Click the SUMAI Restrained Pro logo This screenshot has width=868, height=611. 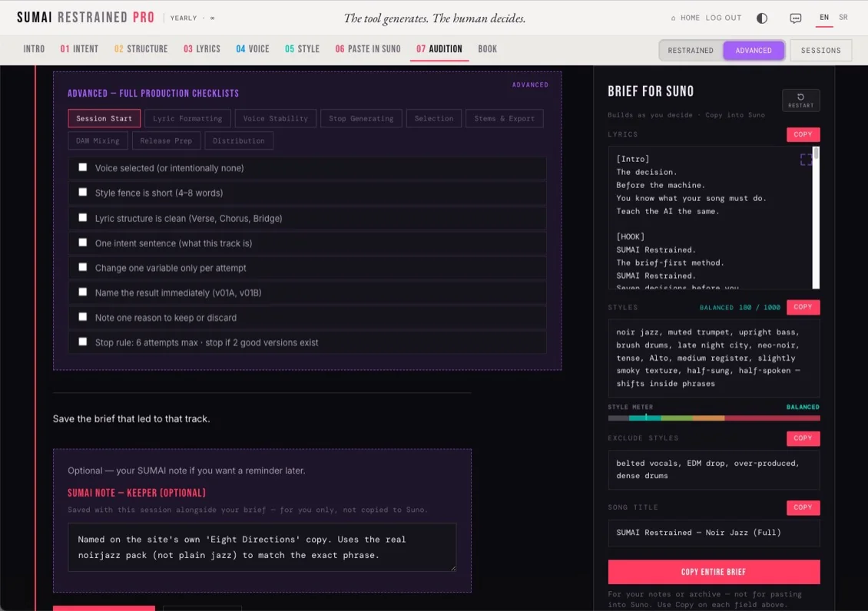(86, 18)
